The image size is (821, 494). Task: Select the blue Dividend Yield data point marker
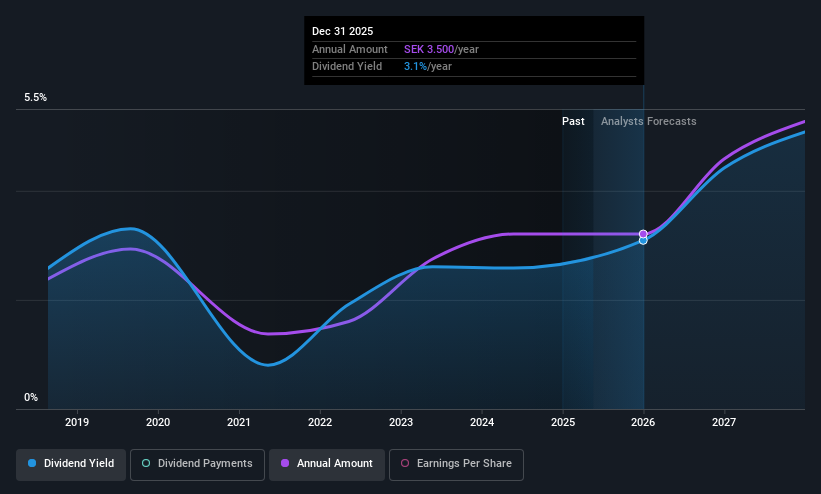(643, 240)
